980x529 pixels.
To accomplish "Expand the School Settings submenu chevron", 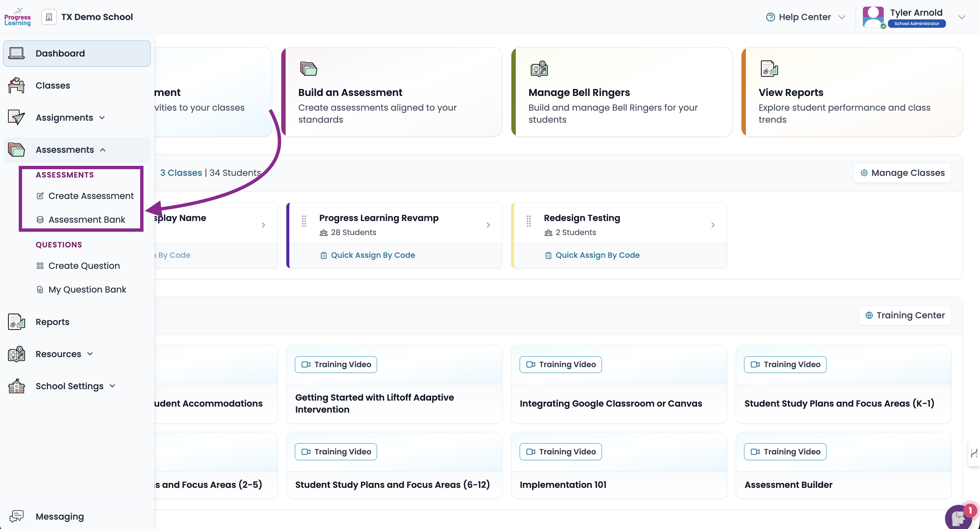I will coord(112,386).
